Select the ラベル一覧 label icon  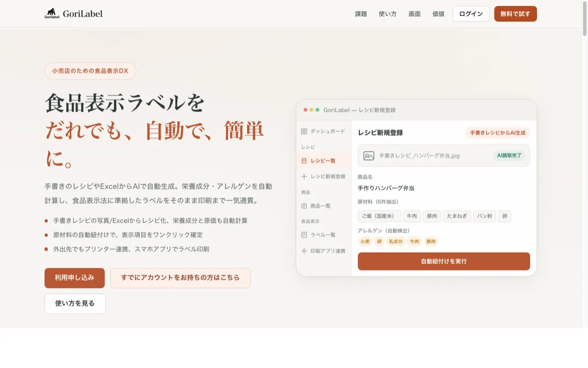coord(304,235)
